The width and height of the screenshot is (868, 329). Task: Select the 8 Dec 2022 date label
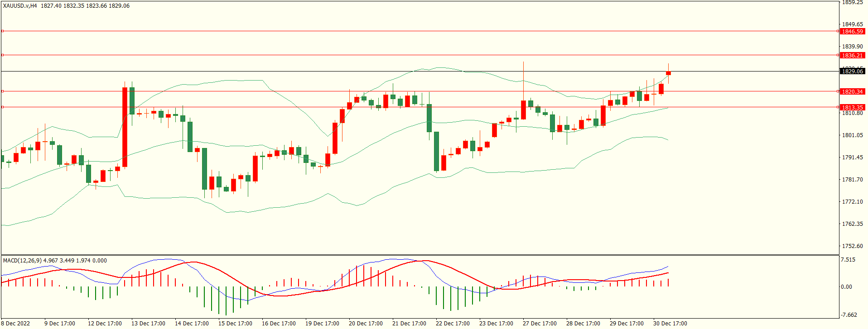[x=16, y=324]
